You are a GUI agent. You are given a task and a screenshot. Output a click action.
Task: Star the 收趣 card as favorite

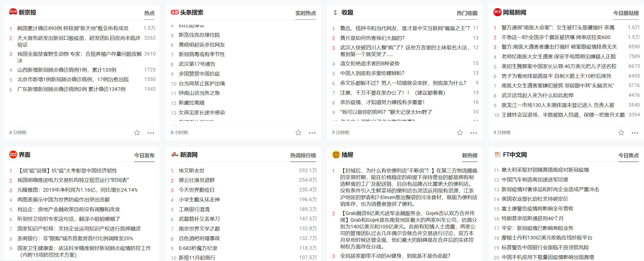460,133
